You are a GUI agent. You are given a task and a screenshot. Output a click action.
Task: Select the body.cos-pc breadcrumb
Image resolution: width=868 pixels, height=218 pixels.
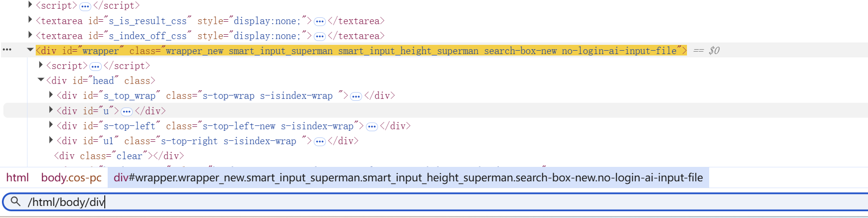pyautogui.click(x=71, y=177)
